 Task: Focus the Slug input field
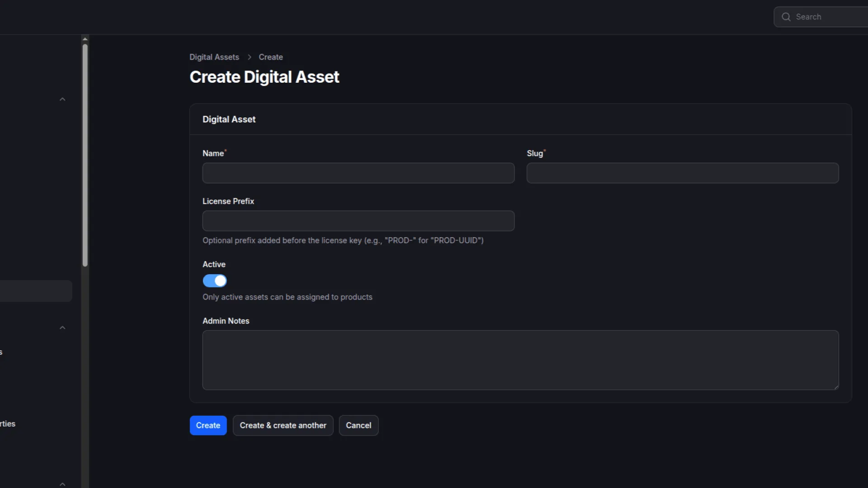tap(682, 173)
